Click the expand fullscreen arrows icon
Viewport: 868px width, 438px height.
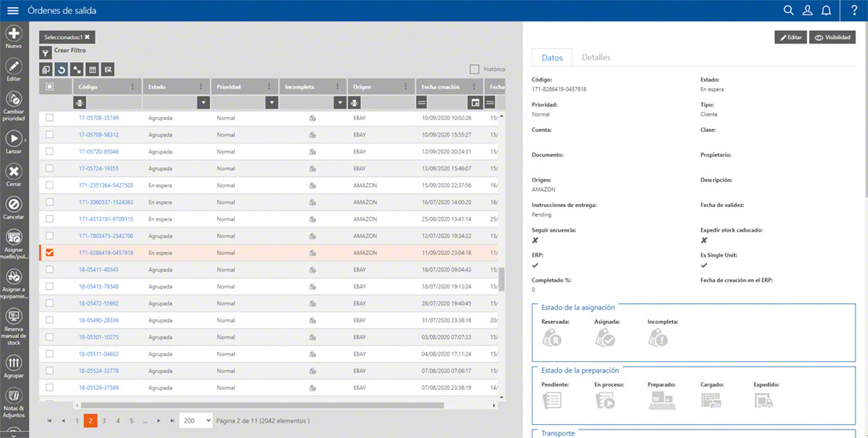click(x=77, y=69)
